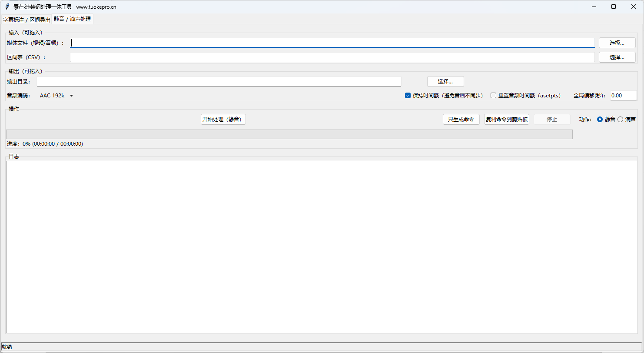Click the 就绪 status bar text
The width and height of the screenshot is (644, 353).
click(x=7, y=347)
